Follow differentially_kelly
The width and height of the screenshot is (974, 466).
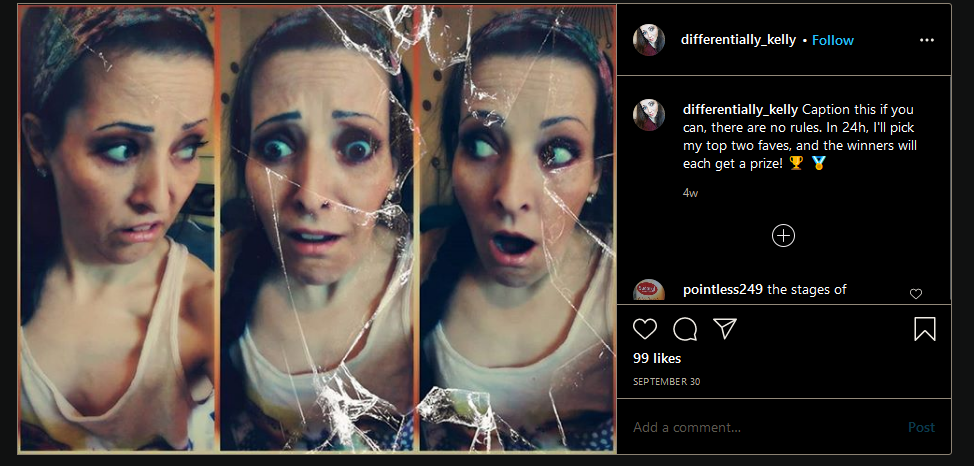pos(833,40)
